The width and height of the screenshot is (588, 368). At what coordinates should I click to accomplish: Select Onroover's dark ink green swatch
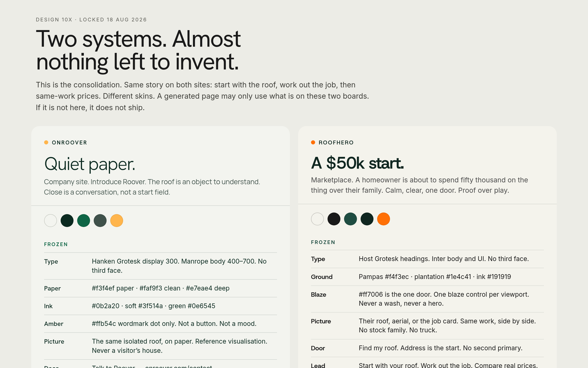click(x=67, y=221)
